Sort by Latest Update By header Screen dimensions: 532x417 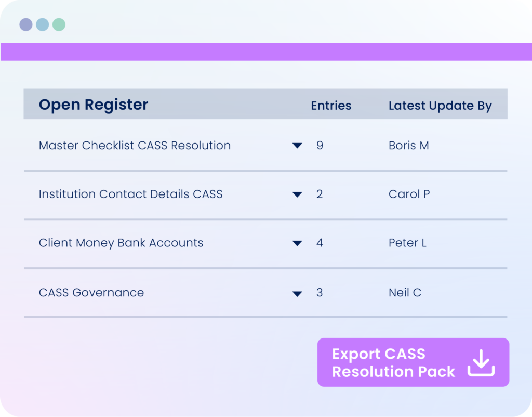click(440, 106)
